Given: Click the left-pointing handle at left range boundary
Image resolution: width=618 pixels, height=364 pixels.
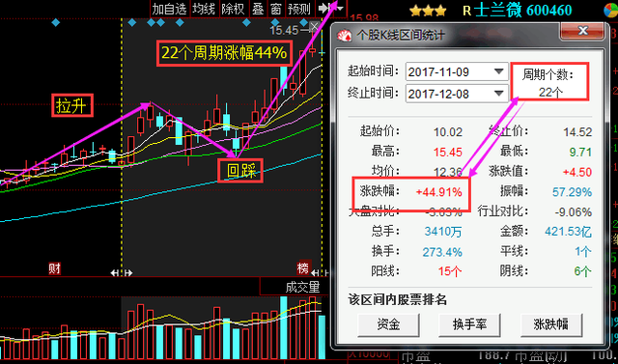Looking at the screenshot, I should click(x=114, y=273).
